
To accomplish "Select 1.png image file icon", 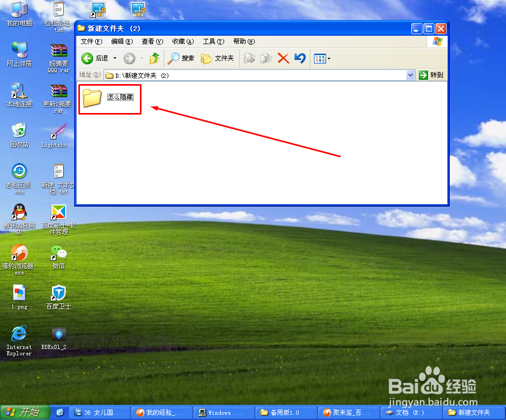I will tap(19, 298).
